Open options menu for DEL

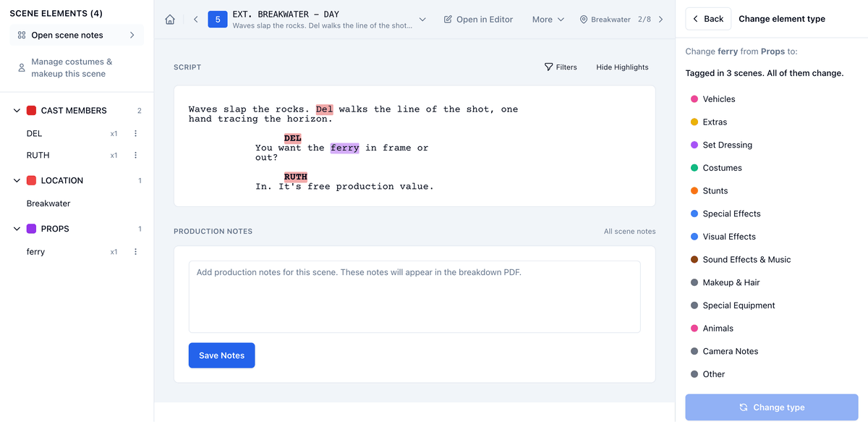point(135,134)
